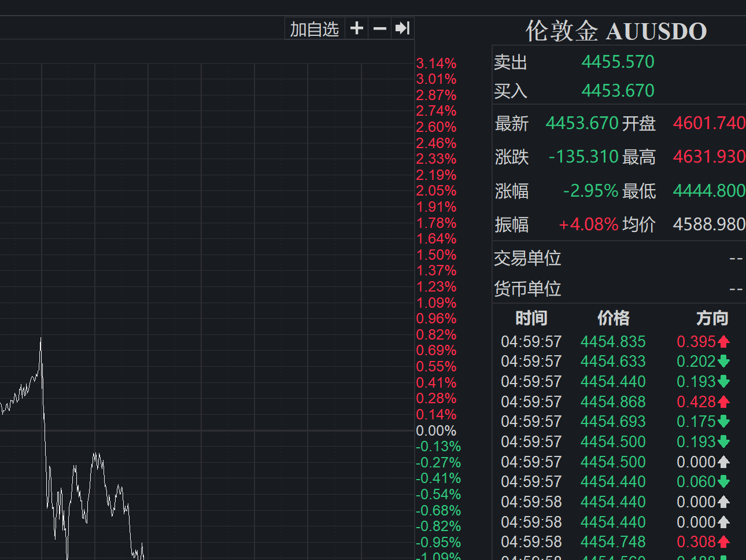Select the trade row priced 4454.868

[615, 401]
